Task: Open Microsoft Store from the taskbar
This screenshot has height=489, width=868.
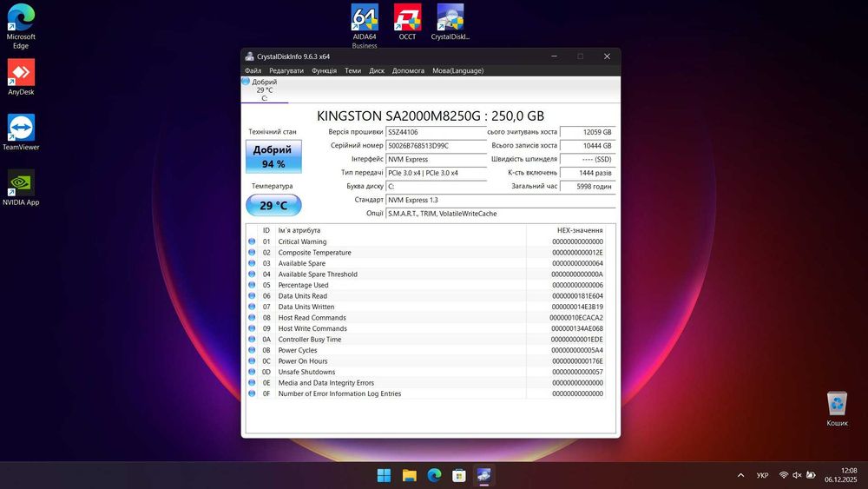Action: [x=459, y=475]
